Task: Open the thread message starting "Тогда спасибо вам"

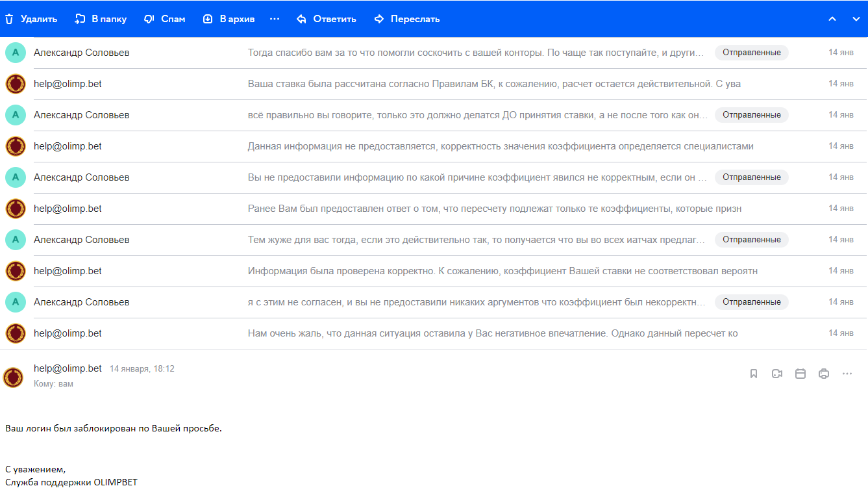Action: (475, 53)
